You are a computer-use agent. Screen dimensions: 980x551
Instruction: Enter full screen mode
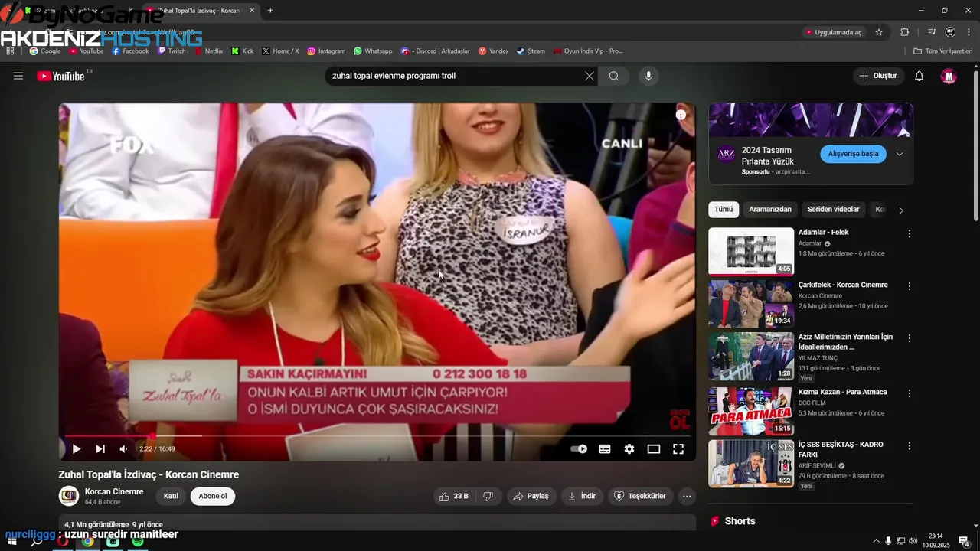point(678,449)
